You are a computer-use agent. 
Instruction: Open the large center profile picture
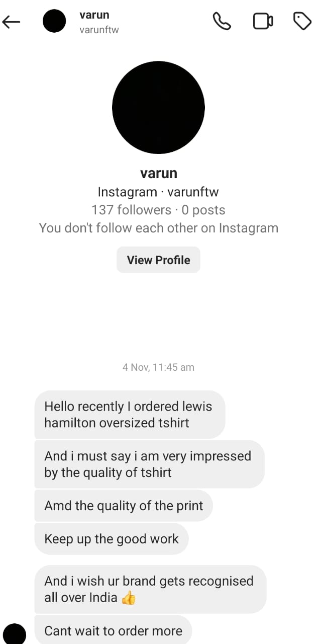click(158, 107)
